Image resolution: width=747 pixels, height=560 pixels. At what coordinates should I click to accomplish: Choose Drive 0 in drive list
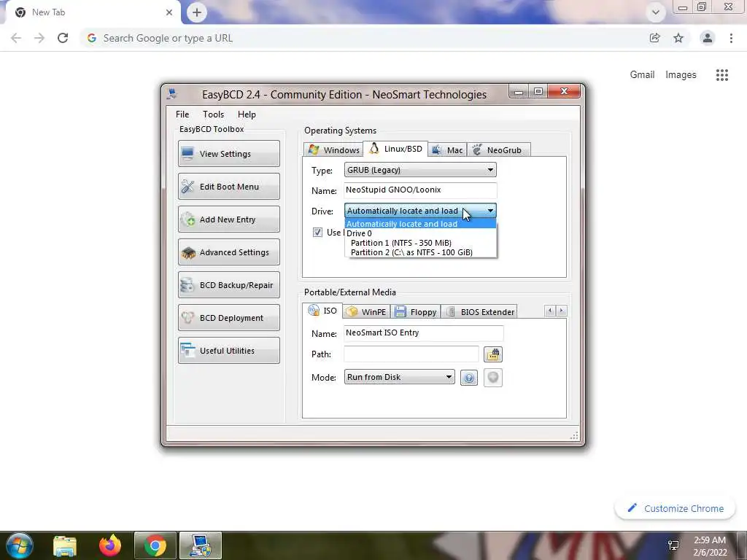(x=420, y=233)
